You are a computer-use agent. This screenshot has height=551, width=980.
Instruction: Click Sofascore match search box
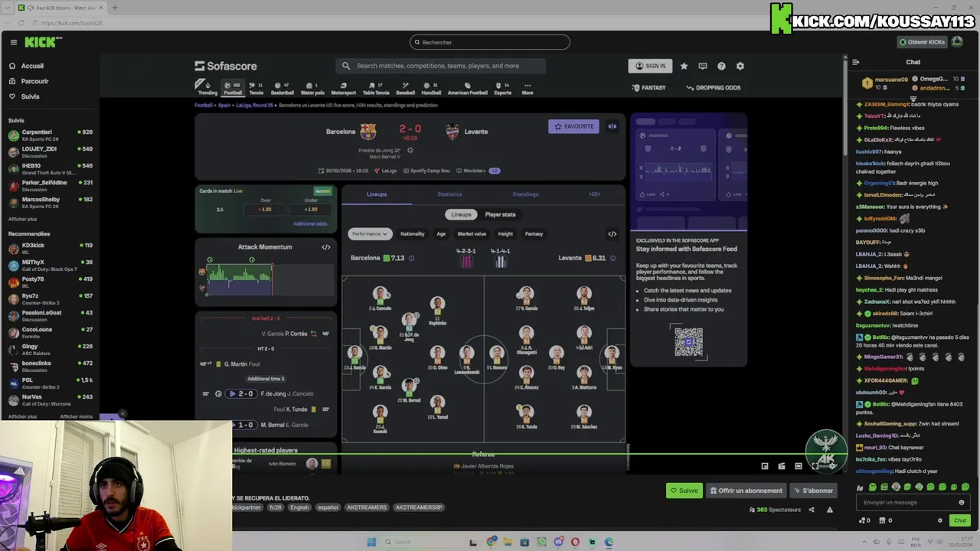coord(440,66)
